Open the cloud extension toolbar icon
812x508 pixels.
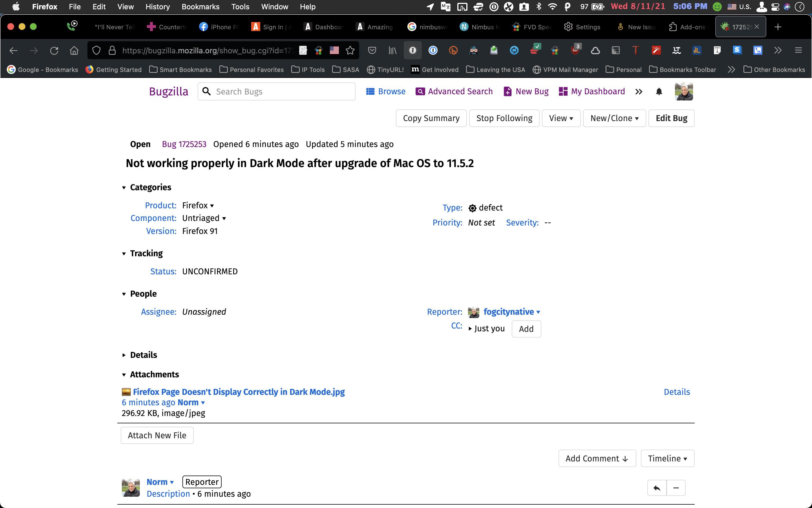pos(595,51)
